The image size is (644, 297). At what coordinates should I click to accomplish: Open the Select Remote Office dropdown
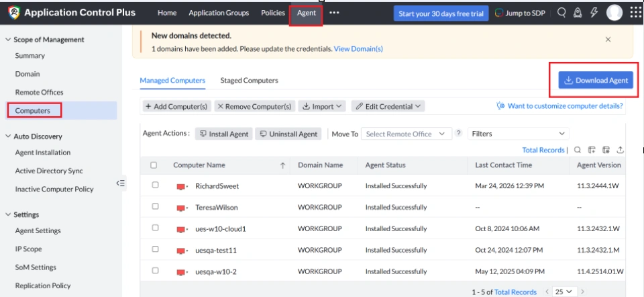coord(407,134)
